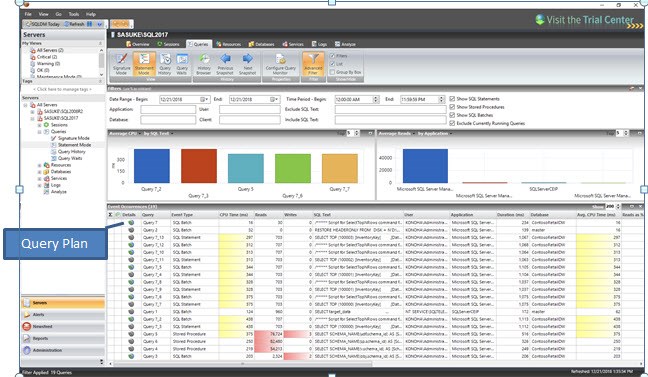The width and height of the screenshot is (648, 377).
Task: Click the Configure Query Monitor icon
Action: click(x=281, y=64)
